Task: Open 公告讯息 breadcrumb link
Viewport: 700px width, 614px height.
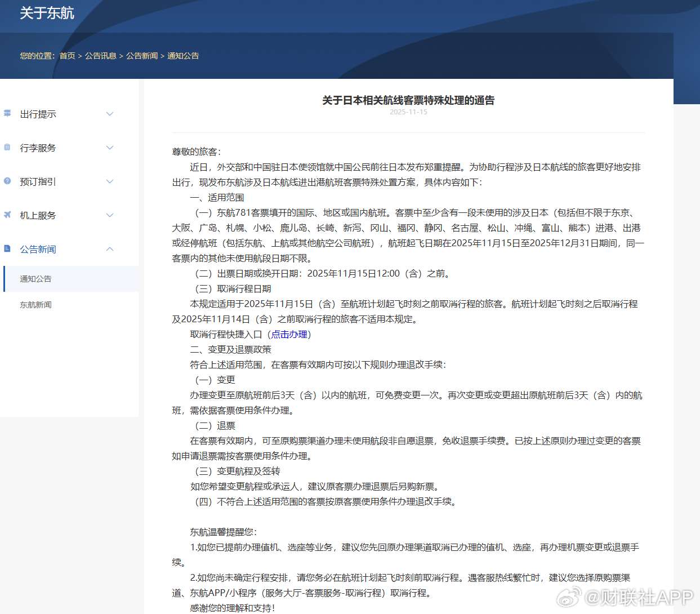Action: point(100,56)
